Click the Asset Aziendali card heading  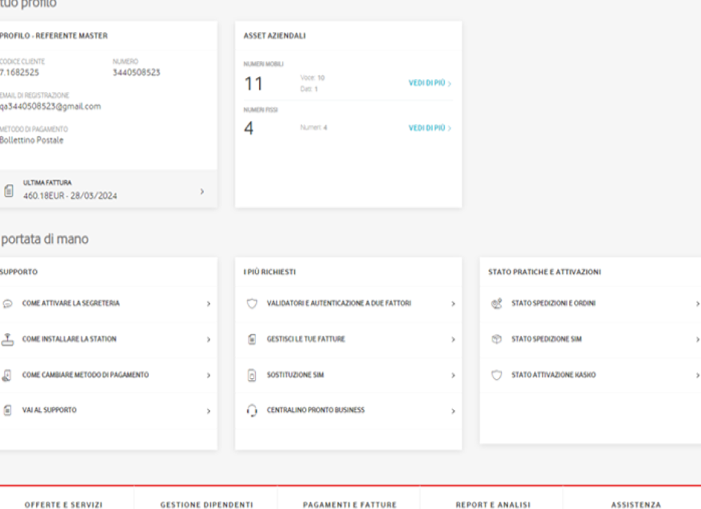tap(274, 36)
